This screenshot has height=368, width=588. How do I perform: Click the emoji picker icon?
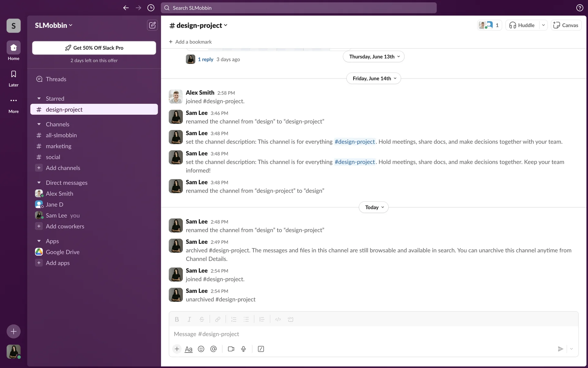(x=201, y=349)
